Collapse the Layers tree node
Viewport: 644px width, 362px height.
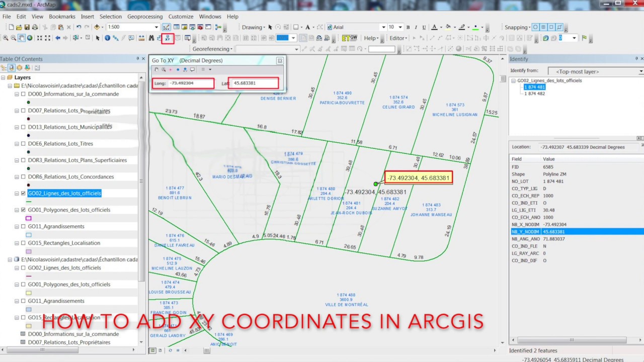[x=3, y=77]
